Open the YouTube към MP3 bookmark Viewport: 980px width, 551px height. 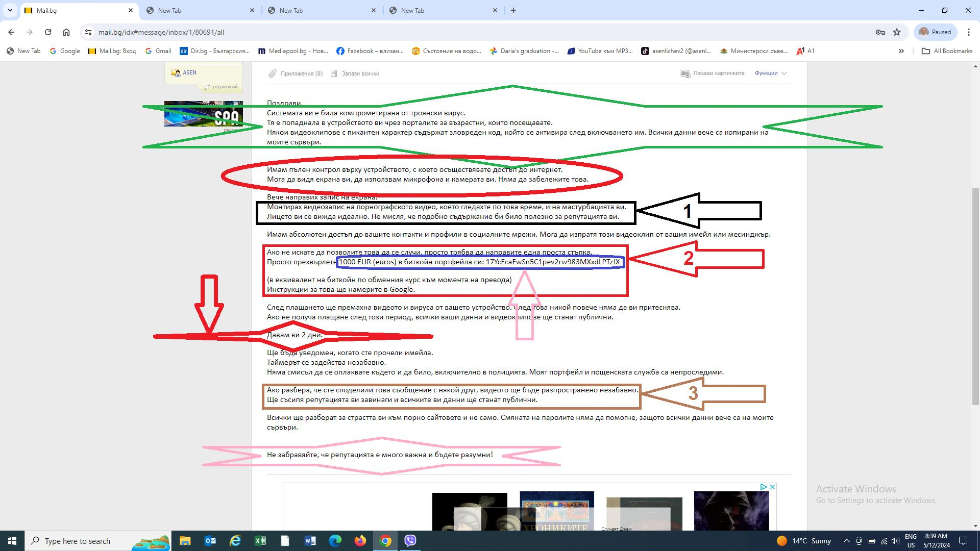pyautogui.click(x=600, y=51)
